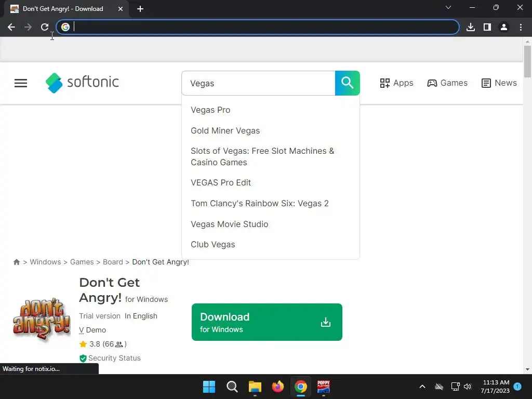Click the volume speaker tray icon
The width and height of the screenshot is (532, 399).
click(x=468, y=387)
